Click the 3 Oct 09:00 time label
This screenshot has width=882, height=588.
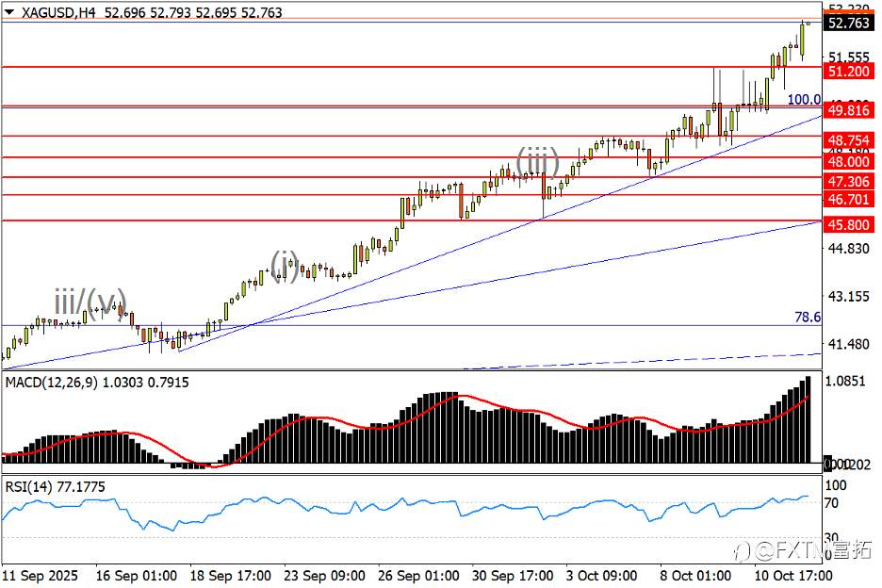click(x=602, y=576)
